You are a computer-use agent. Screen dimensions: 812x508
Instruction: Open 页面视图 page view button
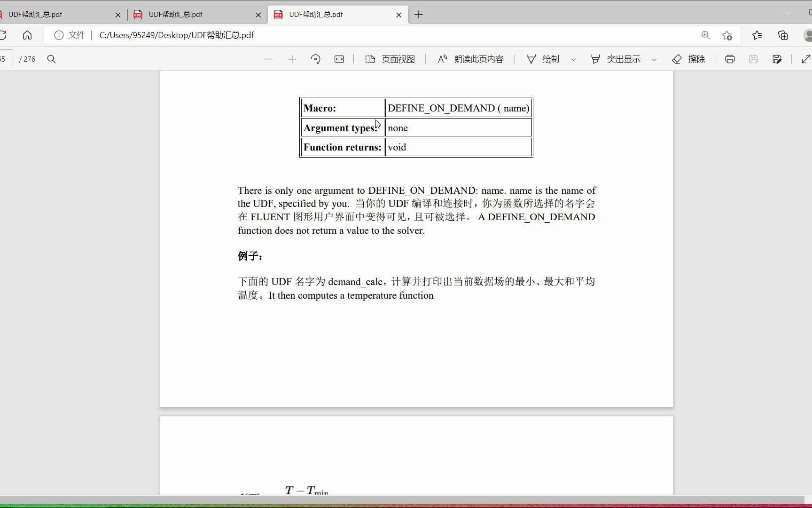390,59
